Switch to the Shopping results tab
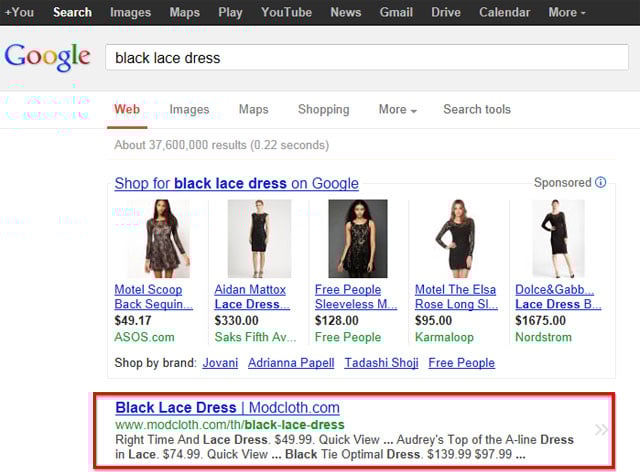Viewport: 640px width, 474px height. (x=324, y=109)
